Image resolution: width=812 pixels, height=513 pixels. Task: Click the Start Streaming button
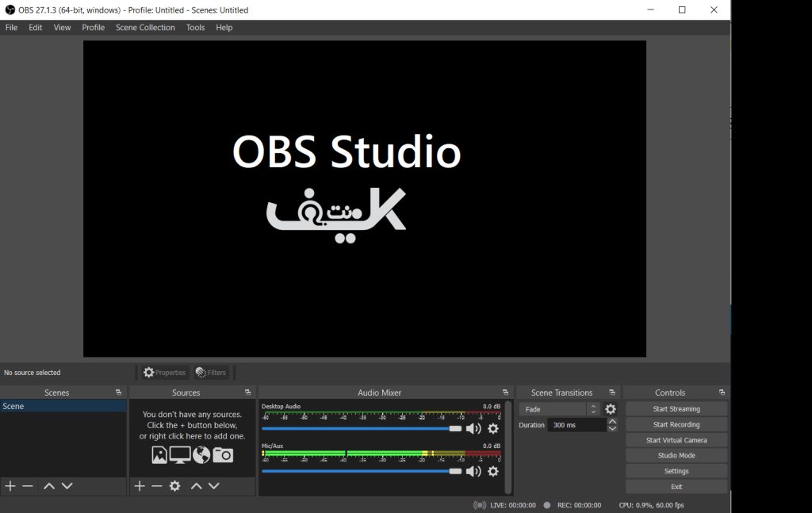point(676,408)
